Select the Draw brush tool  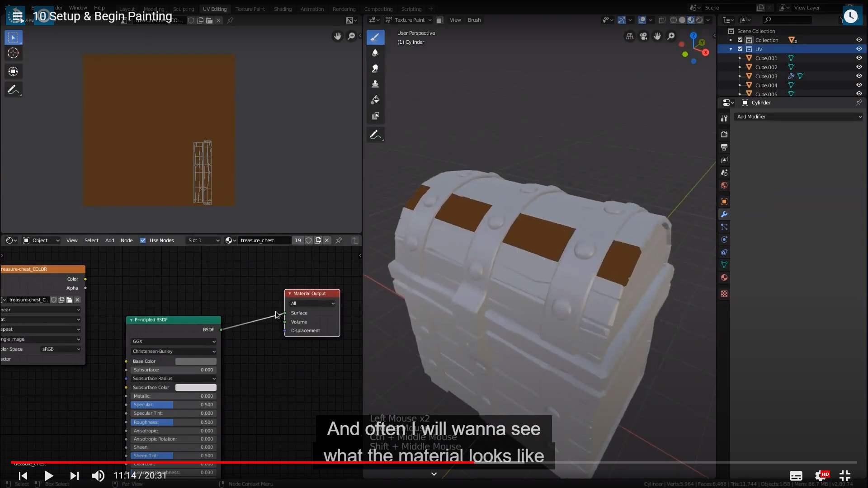click(375, 38)
